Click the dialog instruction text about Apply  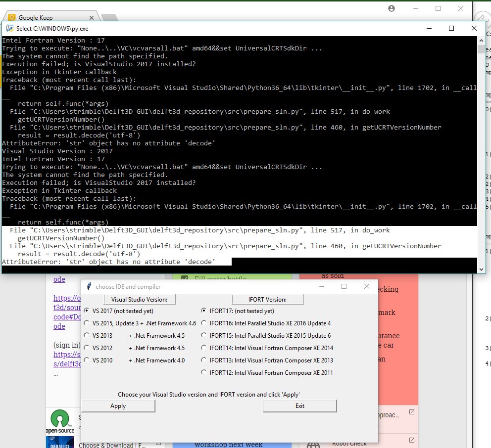point(209,395)
